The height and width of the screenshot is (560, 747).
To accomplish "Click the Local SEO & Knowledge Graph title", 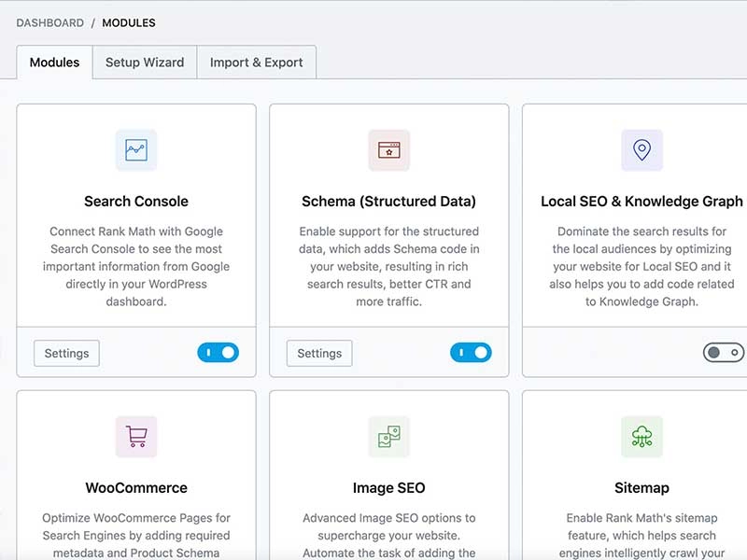I will 641,202.
